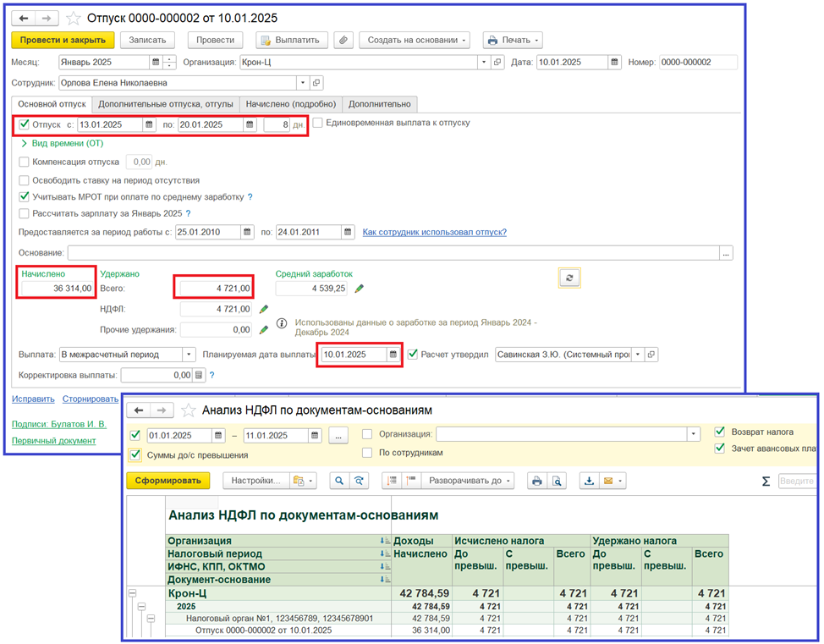
Task: Open the calendar for work period end 24.01.2011
Action: pyautogui.click(x=348, y=232)
